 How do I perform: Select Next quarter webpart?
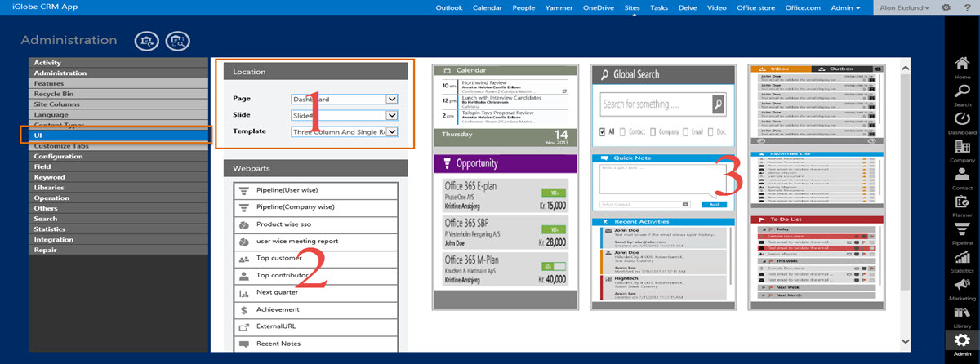tap(316, 292)
